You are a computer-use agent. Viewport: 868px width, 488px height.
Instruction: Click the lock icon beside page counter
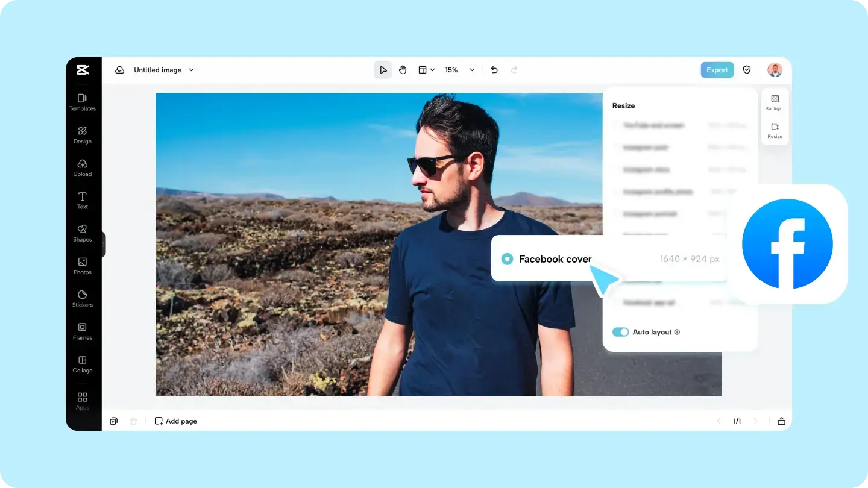tap(781, 421)
